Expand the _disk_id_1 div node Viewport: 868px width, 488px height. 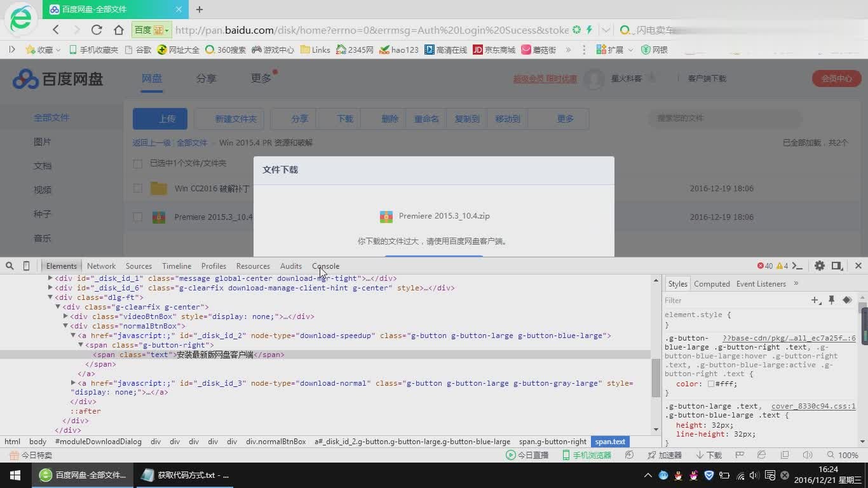51,278
